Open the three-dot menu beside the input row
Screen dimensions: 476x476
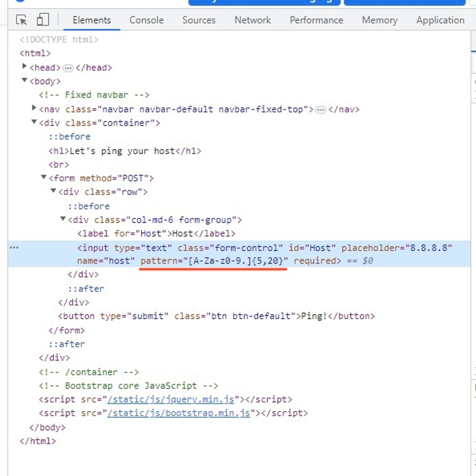(14, 248)
